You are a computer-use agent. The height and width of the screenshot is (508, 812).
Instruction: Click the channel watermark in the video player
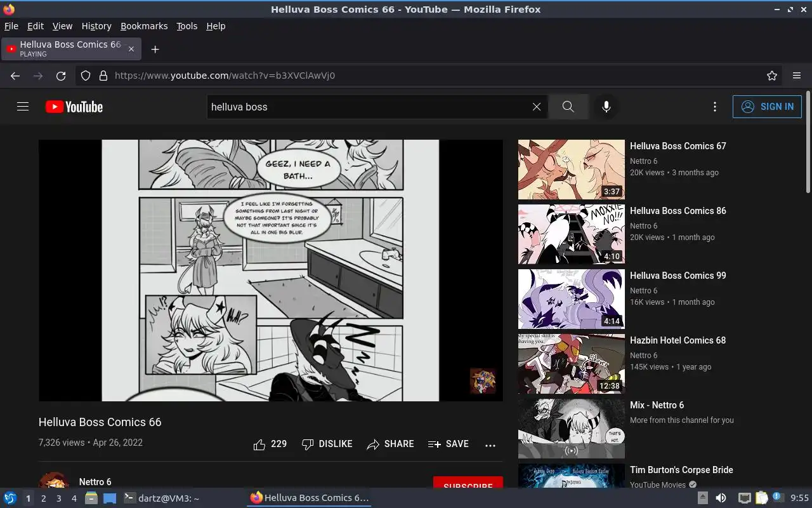click(x=483, y=381)
